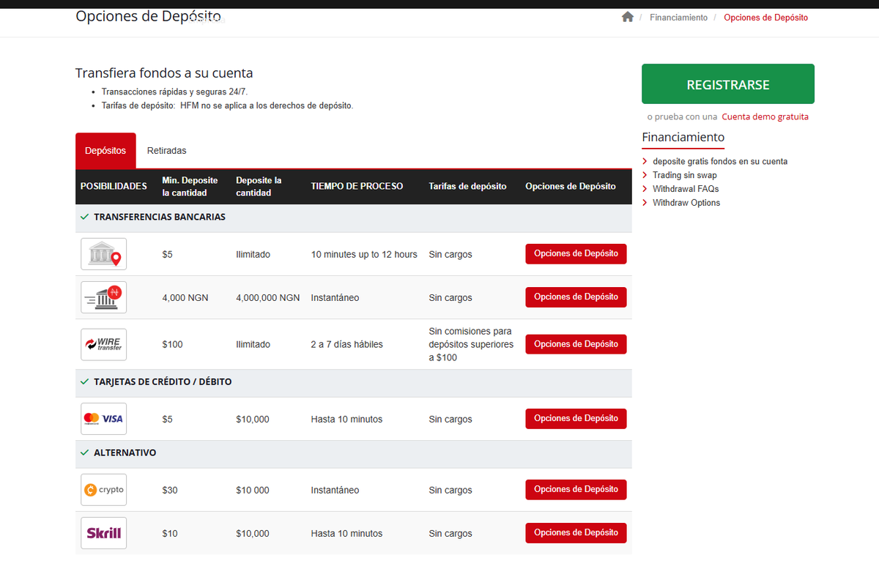This screenshot has height=588, width=879.
Task: Open 'deposite gratis fondos en su cuenta' link
Action: pos(720,161)
